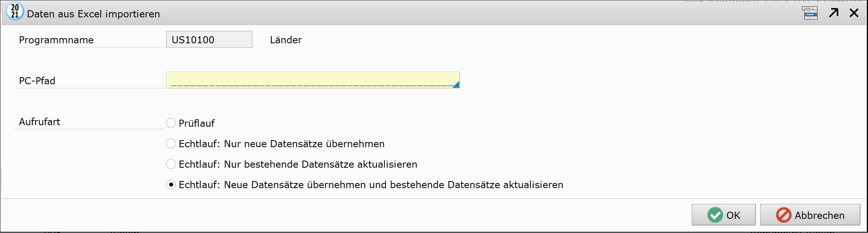Click the 2021 application icon in title bar
Image resolution: width=868 pixels, height=233 pixels.
[15, 11]
